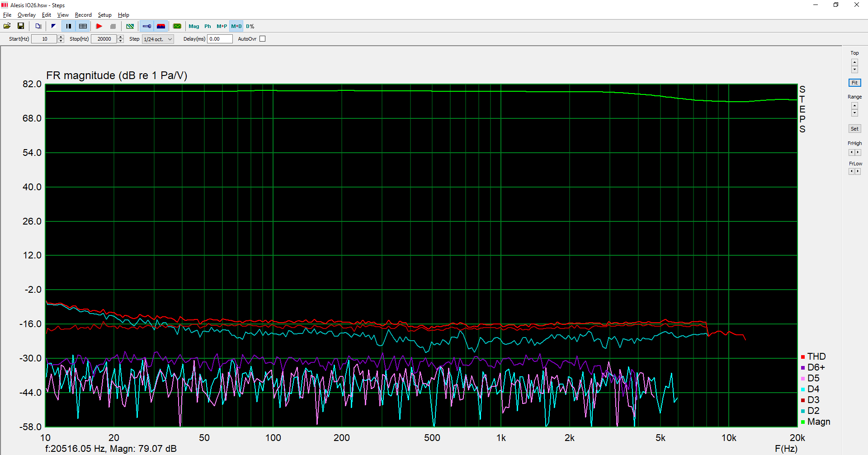This screenshot has height=455, width=868.
Task: Expand the Step 1/24 oct. dropdown
Action: (158, 39)
